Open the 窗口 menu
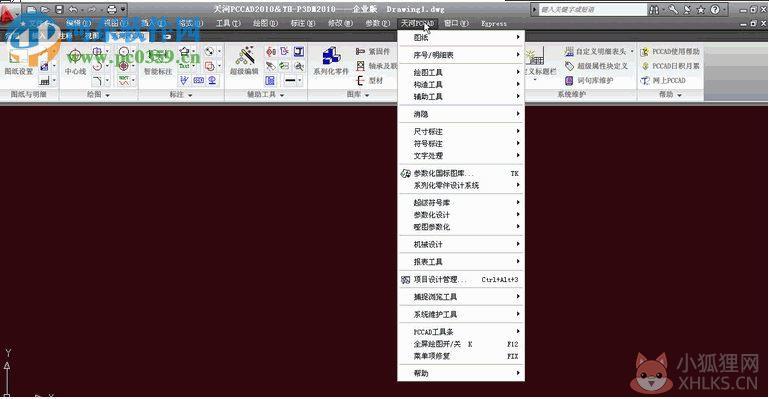This screenshot has height=399, width=769. coord(456,23)
